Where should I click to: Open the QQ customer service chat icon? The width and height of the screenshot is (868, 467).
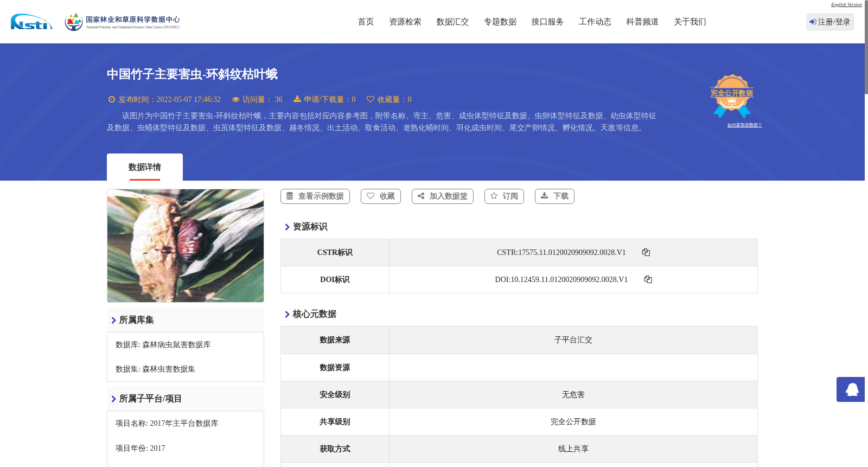coord(851,389)
